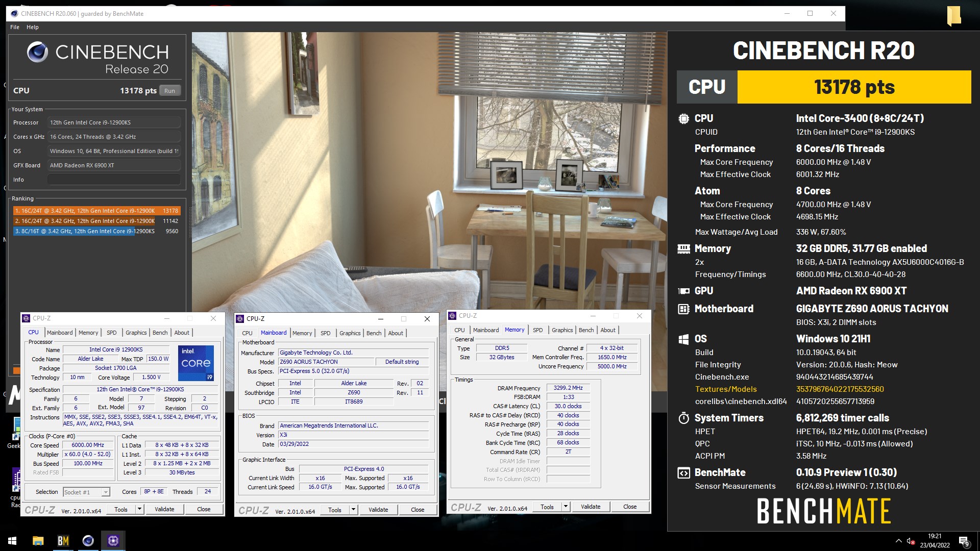The height and width of the screenshot is (551, 980).
Task: Open About tab in middle CPU-Z window
Action: (x=396, y=333)
